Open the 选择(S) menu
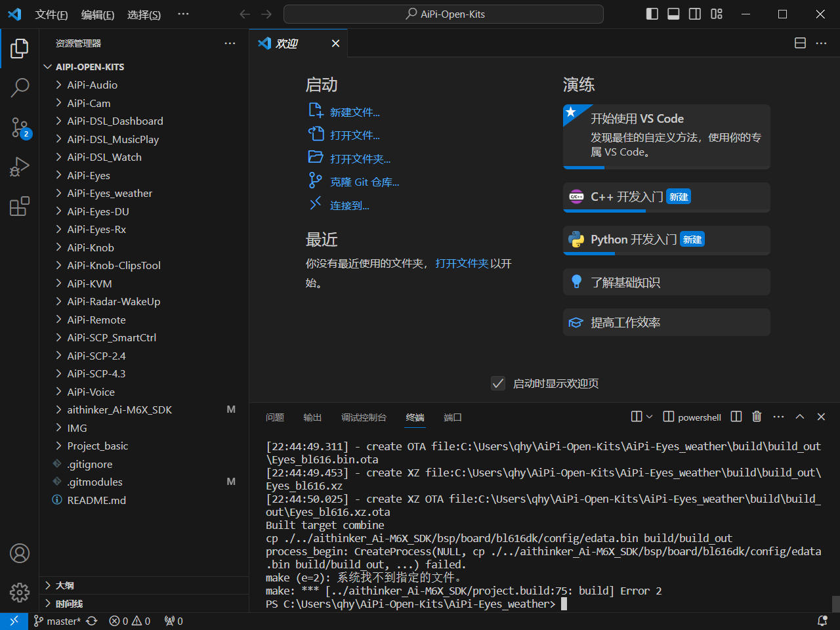 tap(144, 14)
